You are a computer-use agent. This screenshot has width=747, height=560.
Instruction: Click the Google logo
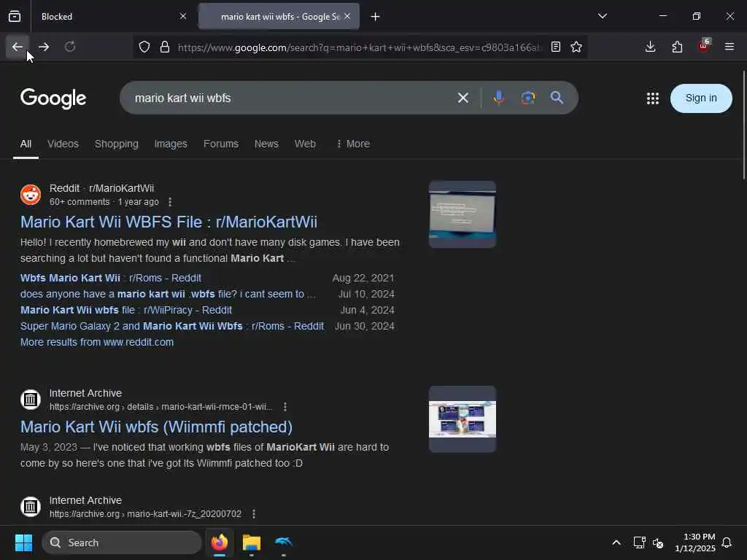coord(53,98)
